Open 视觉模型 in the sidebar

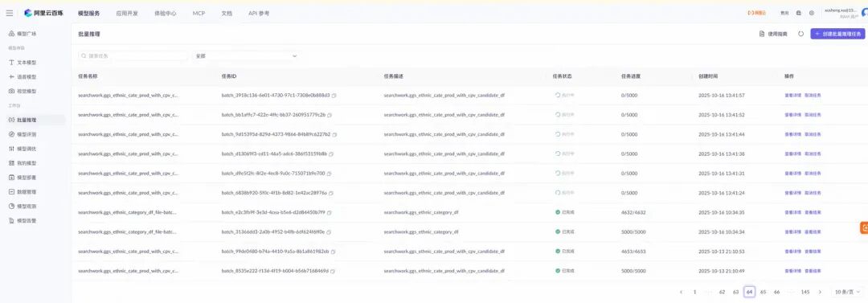[x=23, y=91]
